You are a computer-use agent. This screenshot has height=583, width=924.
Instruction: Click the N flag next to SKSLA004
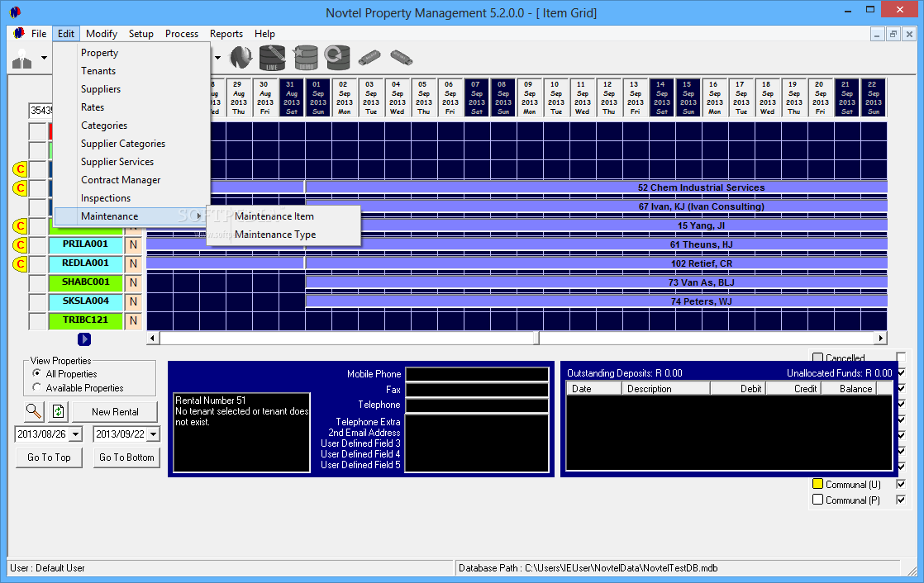tap(133, 301)
